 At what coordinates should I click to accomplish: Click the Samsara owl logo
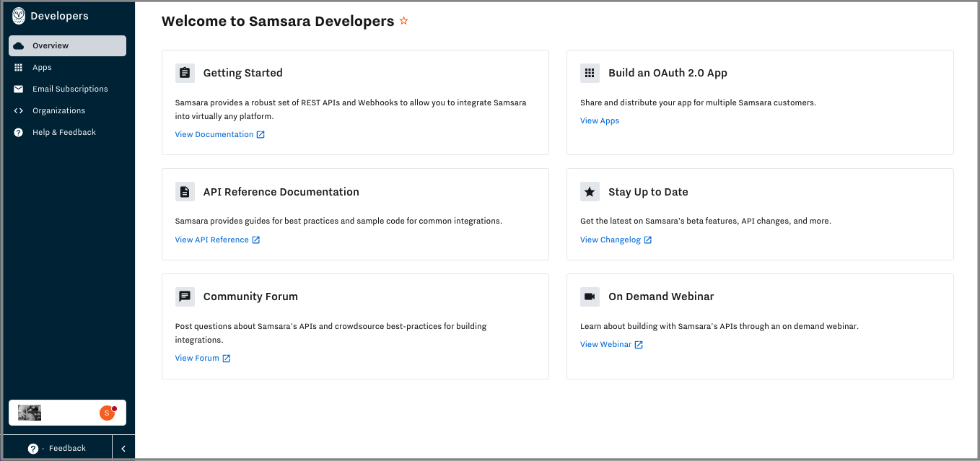pos(19,16)
